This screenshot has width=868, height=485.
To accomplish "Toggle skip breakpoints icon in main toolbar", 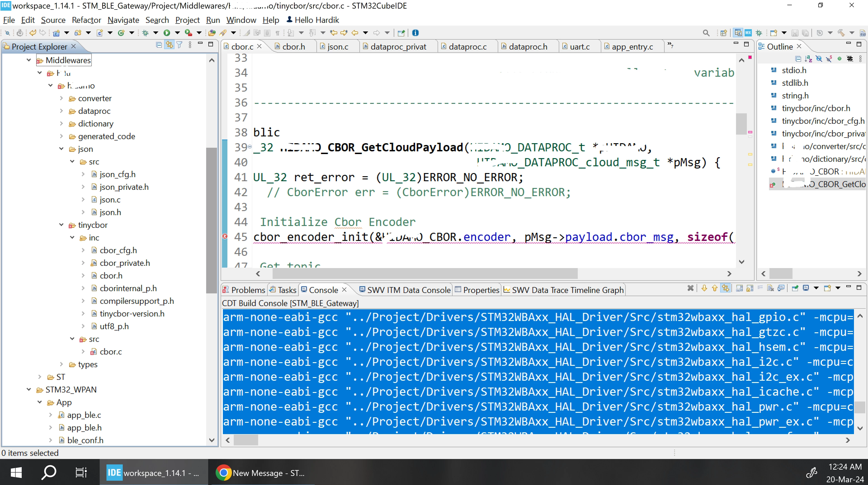I will 7,33.
